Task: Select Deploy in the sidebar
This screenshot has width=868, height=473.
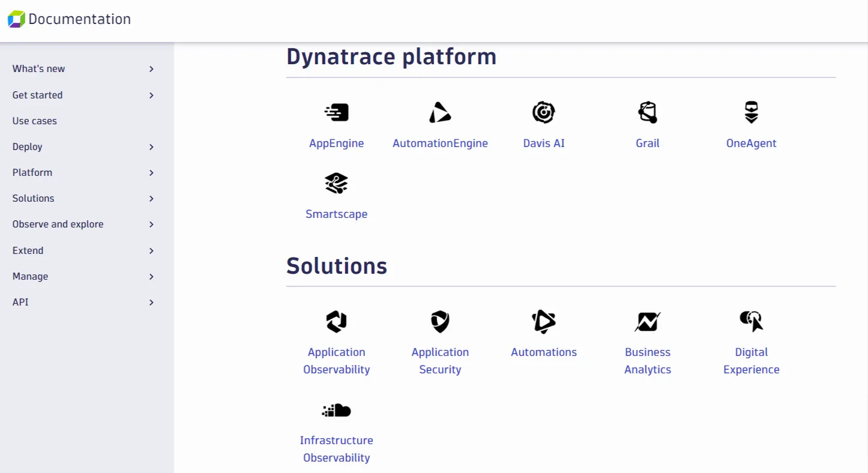Action: [27, 146]
